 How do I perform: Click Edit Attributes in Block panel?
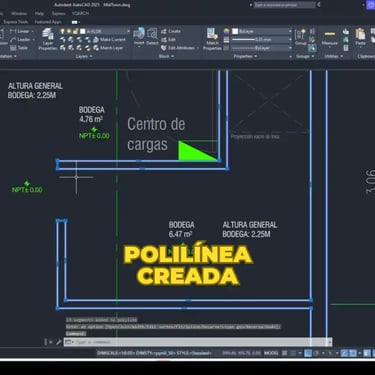178,48
